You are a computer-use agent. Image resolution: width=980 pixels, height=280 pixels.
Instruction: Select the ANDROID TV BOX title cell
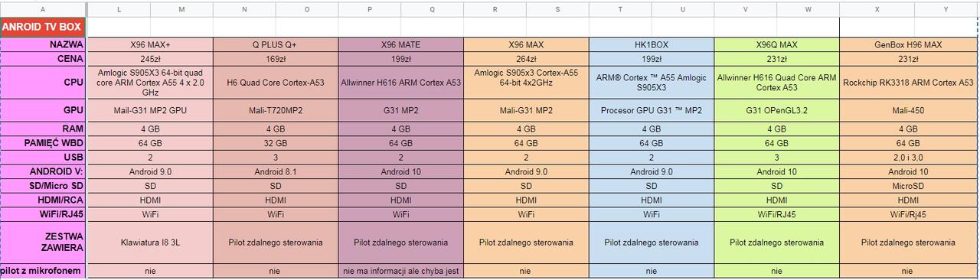[x=44, y=27]
